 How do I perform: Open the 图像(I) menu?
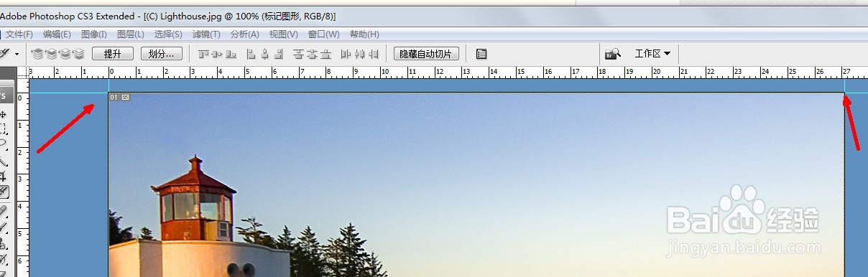(x=94, y=34)
